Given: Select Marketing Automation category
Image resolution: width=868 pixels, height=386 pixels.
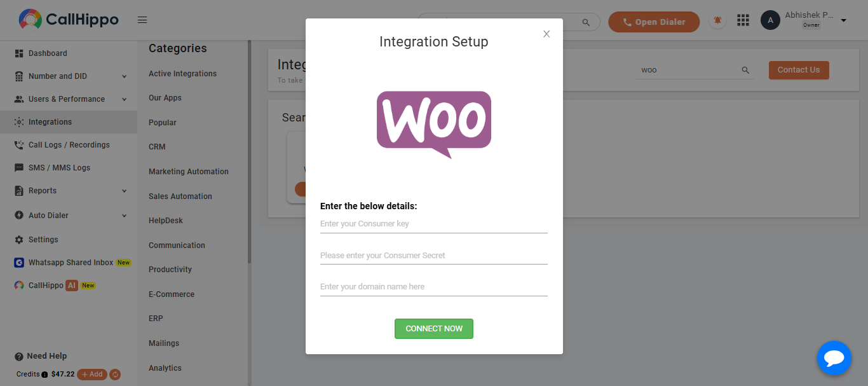Looking at the screenshot, I should click(189, 172).
